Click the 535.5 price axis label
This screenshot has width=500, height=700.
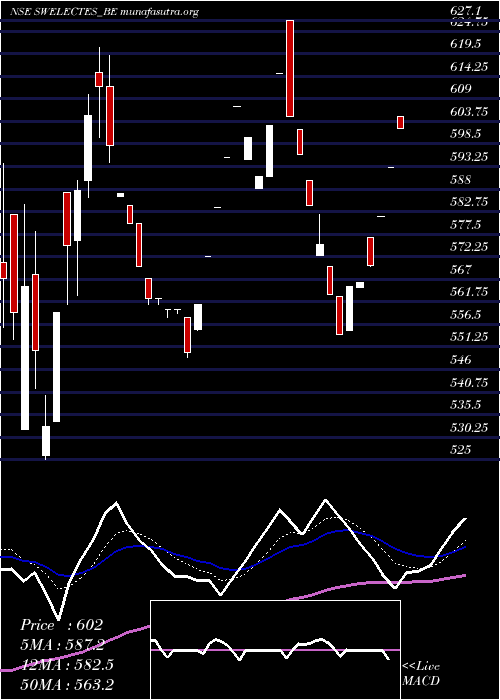coord(466,405)
